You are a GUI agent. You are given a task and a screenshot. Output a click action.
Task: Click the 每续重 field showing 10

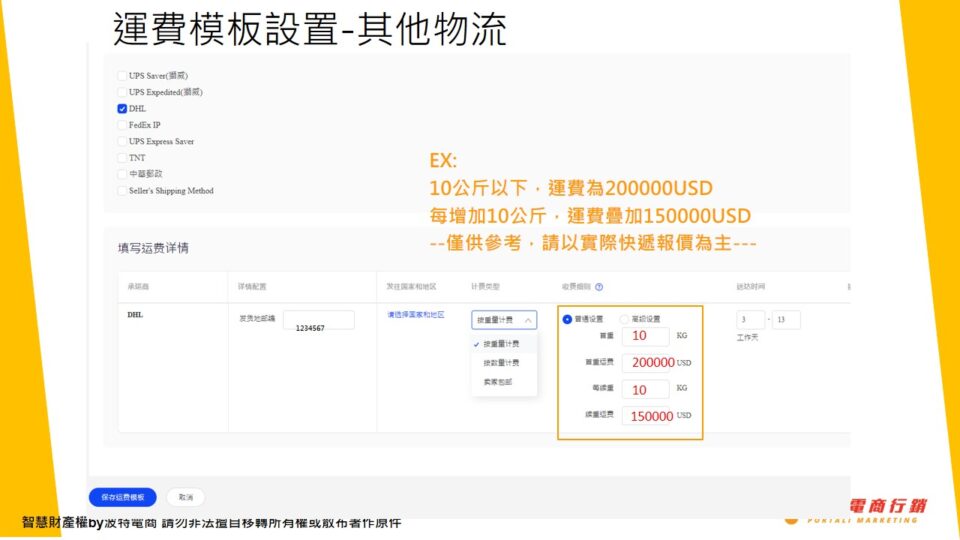(645, 389)
